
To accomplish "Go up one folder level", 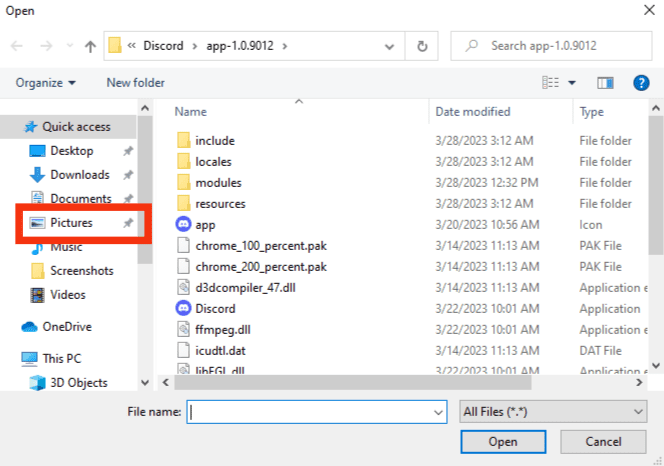I will (x=90, y=46).
